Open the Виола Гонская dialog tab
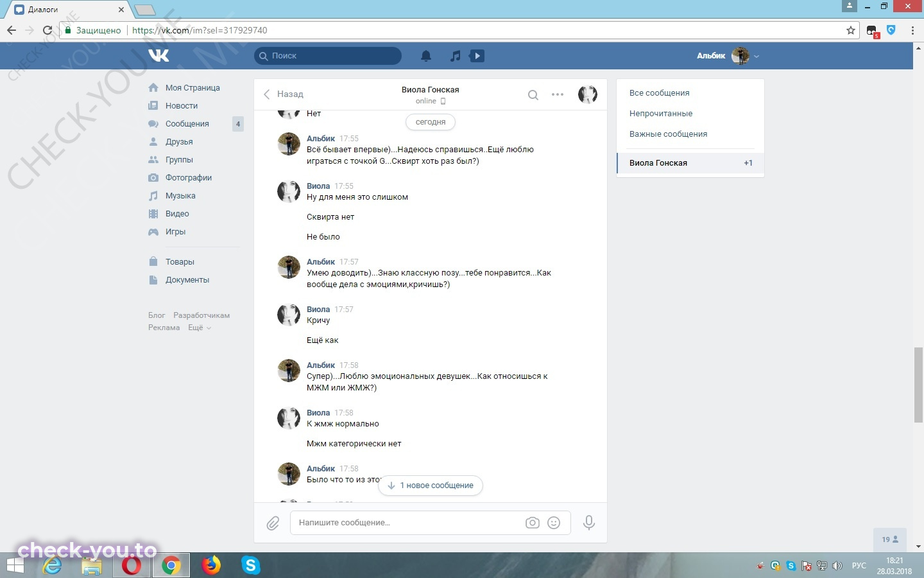 pyautogui.click(x=690, y=163)
